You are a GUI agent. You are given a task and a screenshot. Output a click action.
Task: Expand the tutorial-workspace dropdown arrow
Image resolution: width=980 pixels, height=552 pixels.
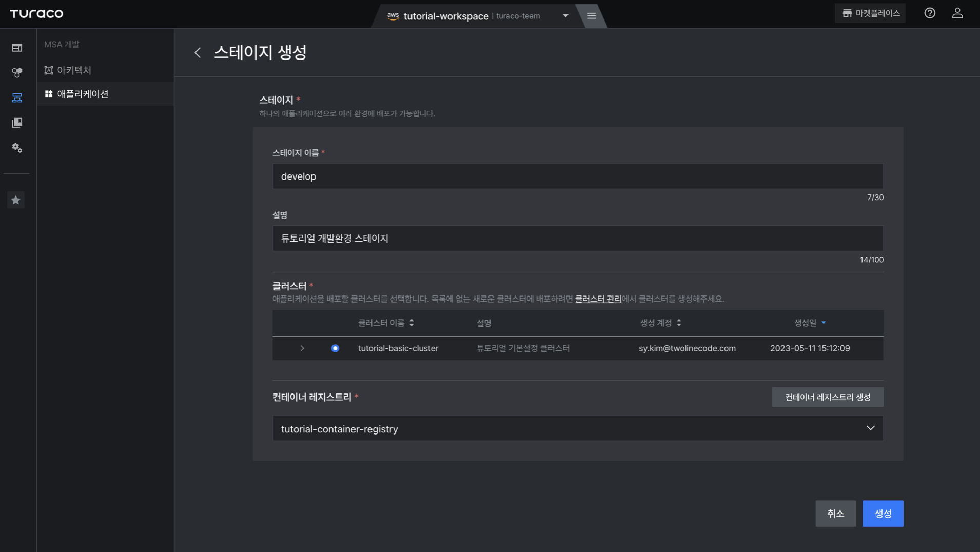coord(565,16)
